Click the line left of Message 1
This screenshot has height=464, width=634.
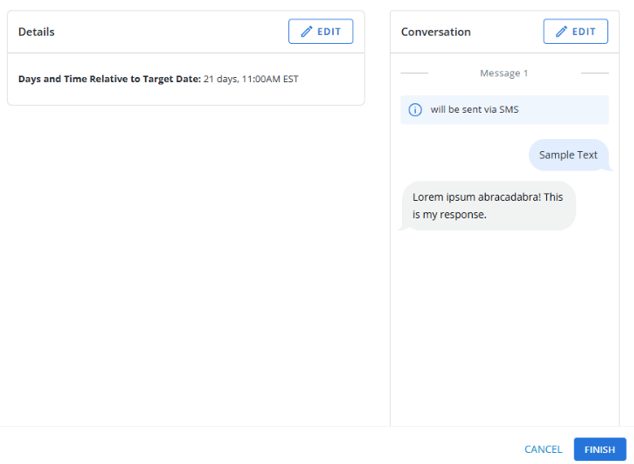pyautogui.click(x=414, y=73)
